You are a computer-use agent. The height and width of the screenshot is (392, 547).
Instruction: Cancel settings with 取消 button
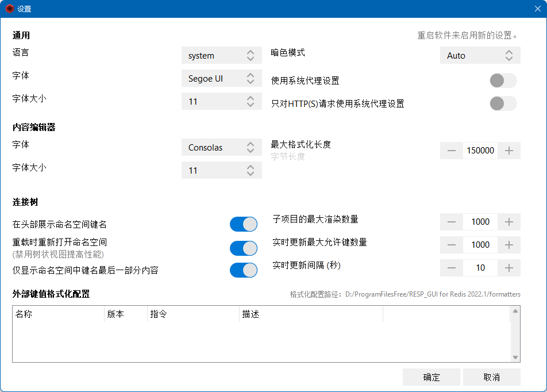pyautogui.click(x=492, y=377)
